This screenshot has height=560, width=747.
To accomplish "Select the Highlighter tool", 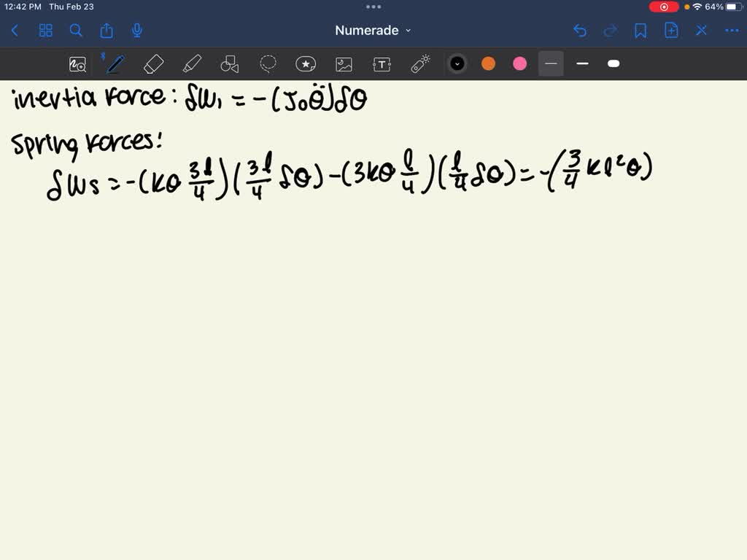I will coord(192,63).
